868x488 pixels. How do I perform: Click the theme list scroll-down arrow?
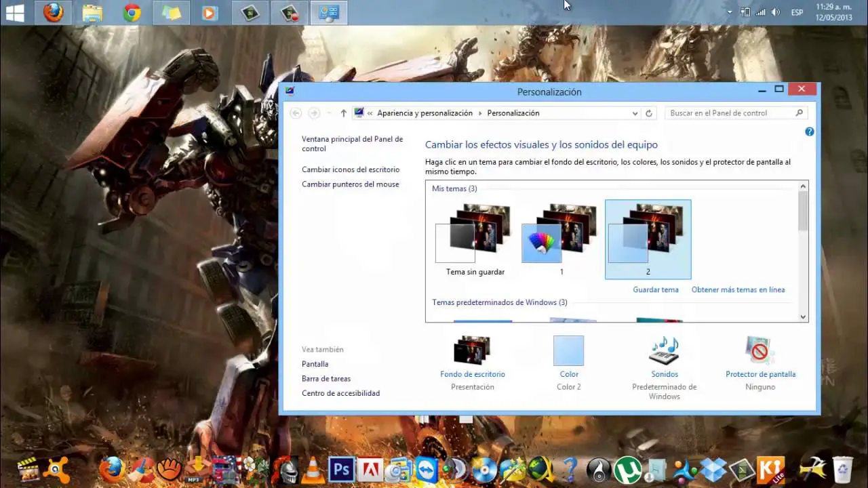coord(804,317)
